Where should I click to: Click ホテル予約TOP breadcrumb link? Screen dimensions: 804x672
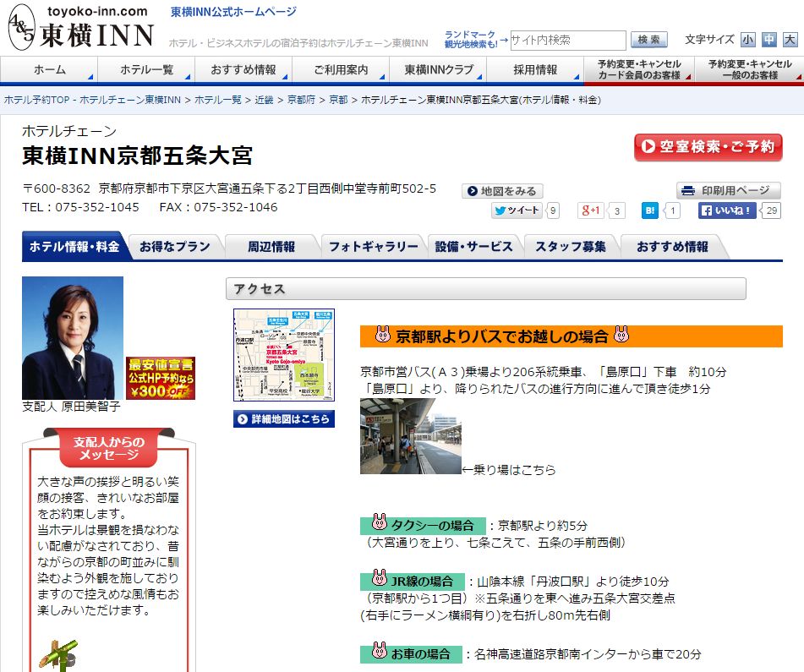[92, 100]
